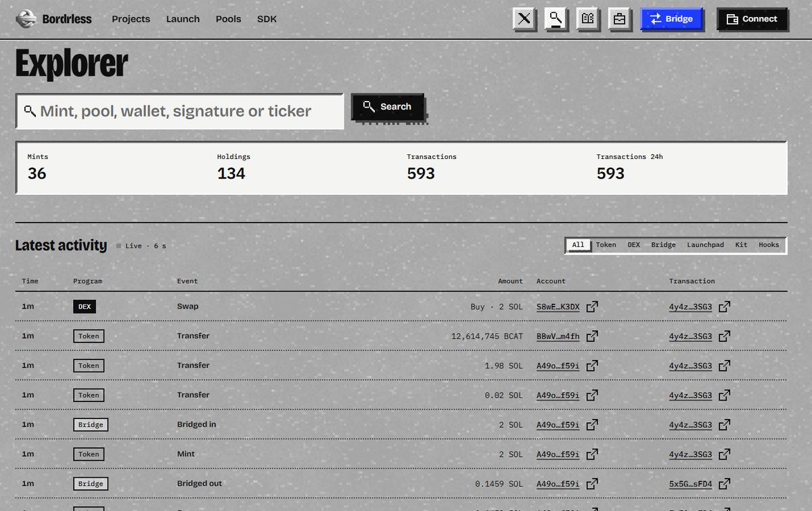Open A49o…f59i account in Bridged in row
Screen dimensions: 812x511
pyautogui.click(x=558, y=424)
